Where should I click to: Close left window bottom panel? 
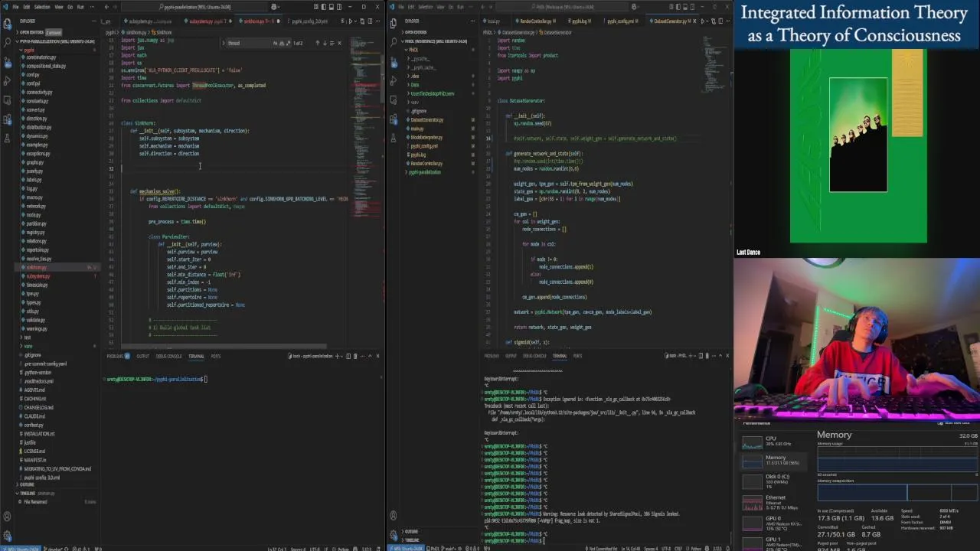(378, 356)
